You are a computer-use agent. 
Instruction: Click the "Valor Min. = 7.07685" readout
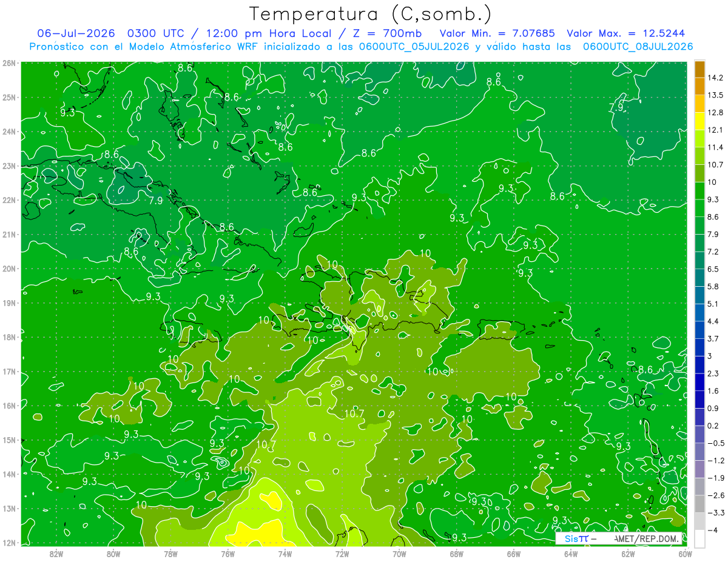(497, 33)
